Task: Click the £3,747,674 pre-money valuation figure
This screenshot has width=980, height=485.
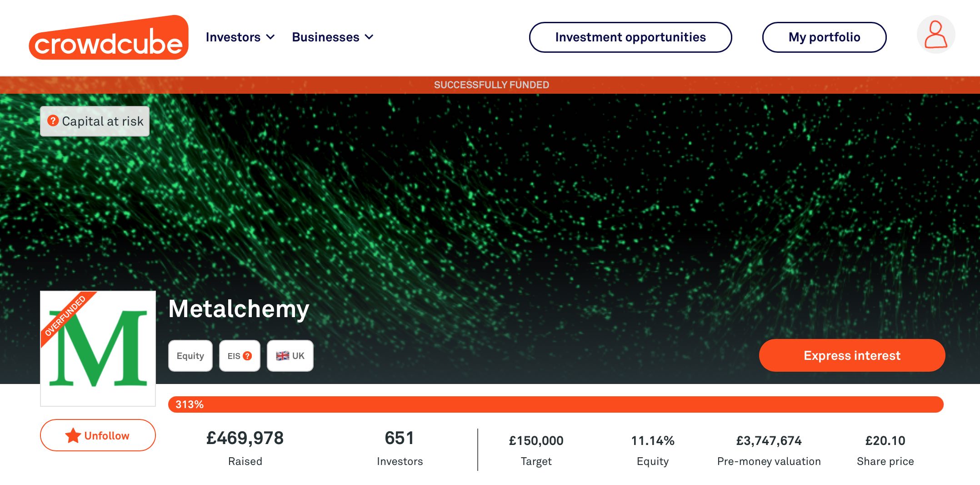Action: [769, 440]
